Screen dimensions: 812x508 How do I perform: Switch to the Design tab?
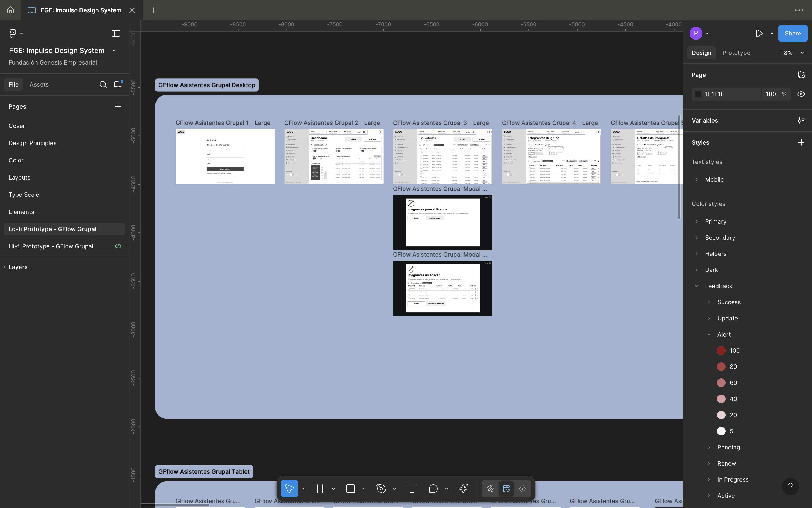pos(701,53)
